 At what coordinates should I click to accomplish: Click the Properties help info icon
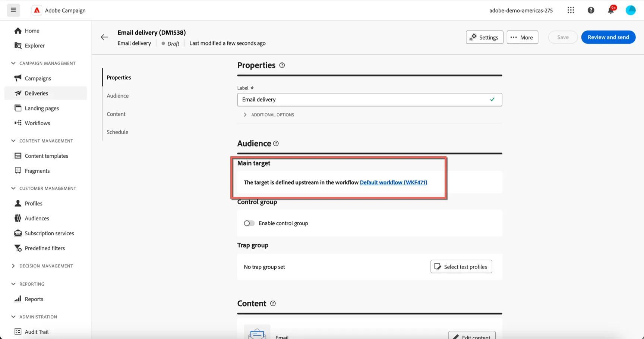(282, 65)
